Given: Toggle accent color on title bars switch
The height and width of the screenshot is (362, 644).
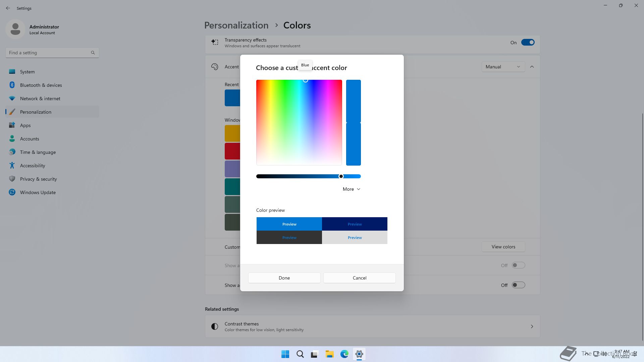Looking at the screenshot, I should [518, 285].
